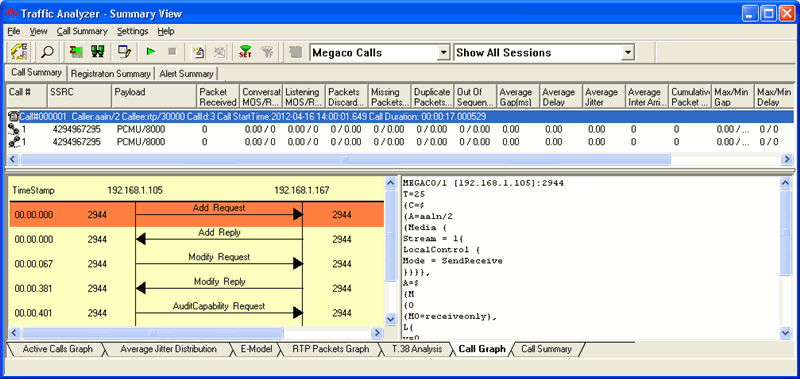Sort by Out Of Sequence column header

coord(475,97)
